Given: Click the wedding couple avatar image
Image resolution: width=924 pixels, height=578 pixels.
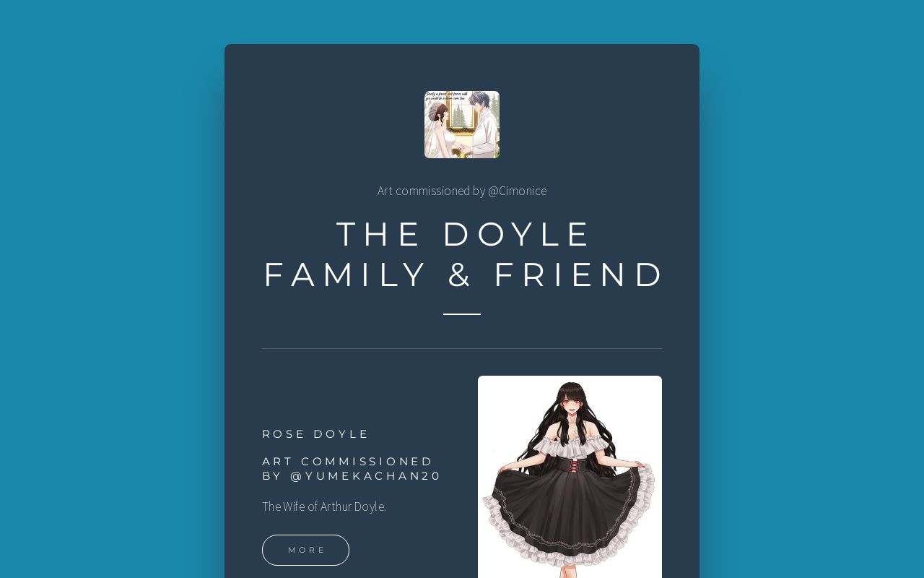Looking at the screenshot, I should coord(462,124).
